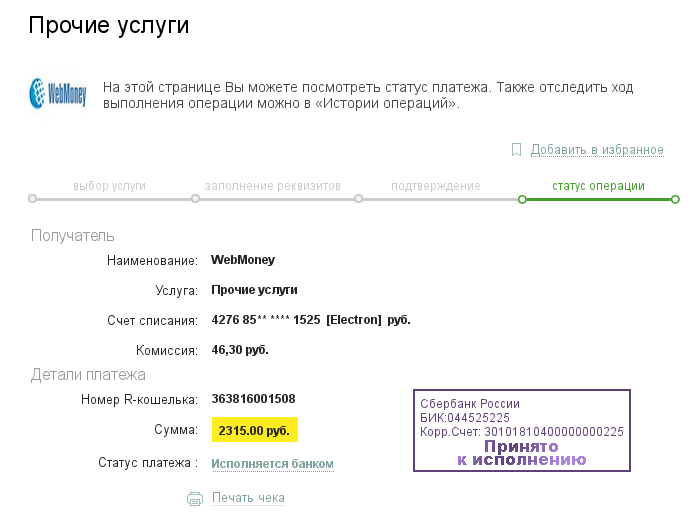Click the Счет списания label

click(x=152, y=320)
